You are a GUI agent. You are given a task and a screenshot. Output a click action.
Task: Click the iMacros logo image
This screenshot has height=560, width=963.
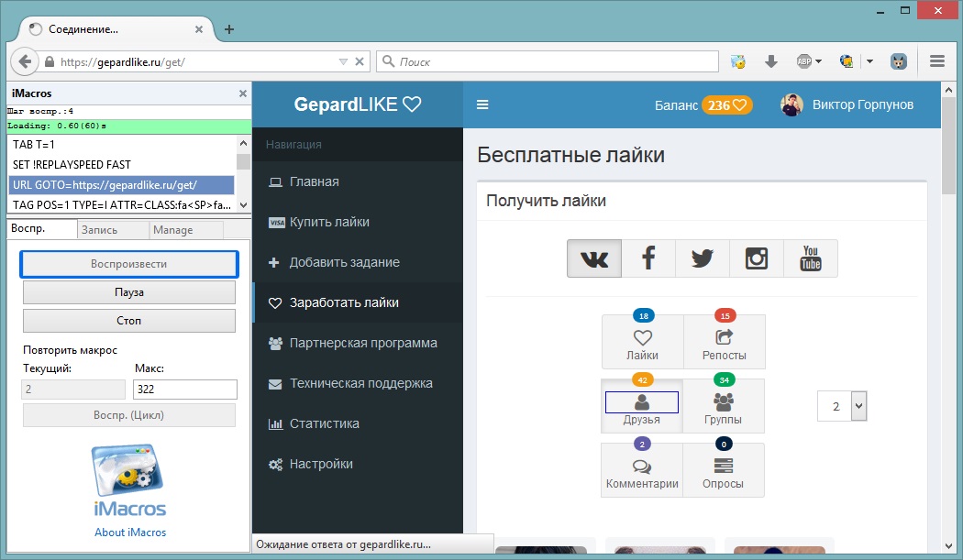(129, 479)
